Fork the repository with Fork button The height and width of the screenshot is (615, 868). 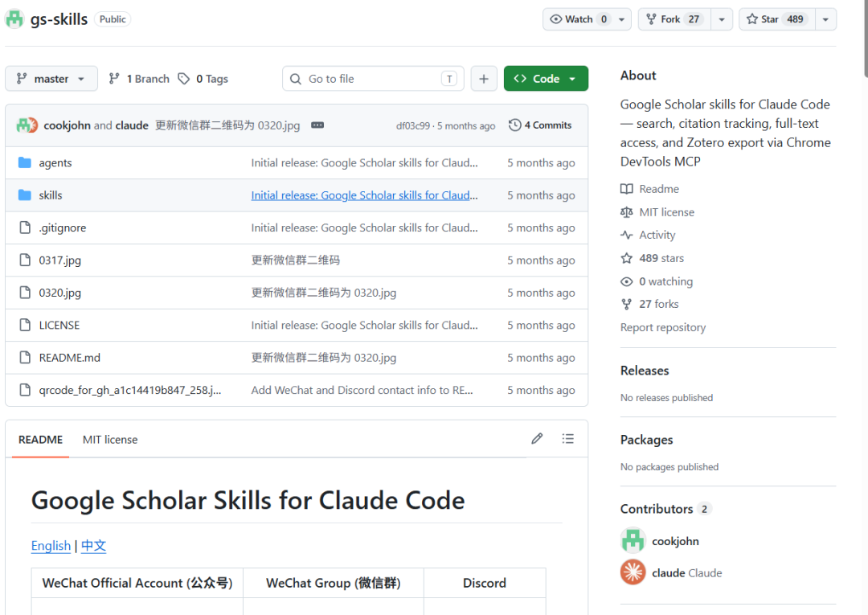(x=674, y=19)
